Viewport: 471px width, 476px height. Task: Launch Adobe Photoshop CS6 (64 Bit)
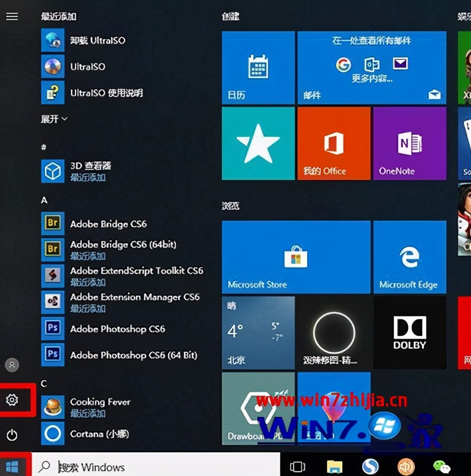[133, 355]
